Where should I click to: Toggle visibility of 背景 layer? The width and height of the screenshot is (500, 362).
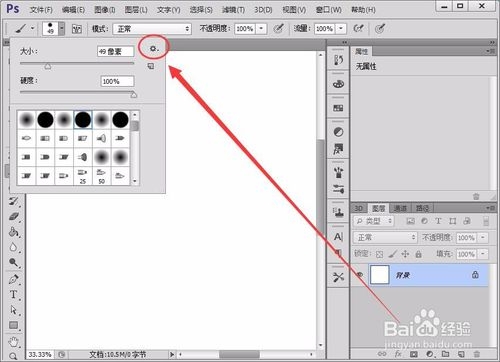[360, 275]
